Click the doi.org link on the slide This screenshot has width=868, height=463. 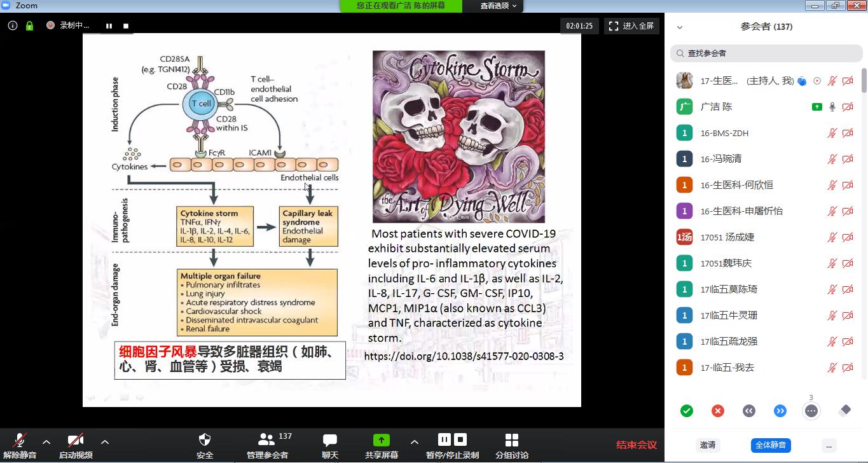click(464, 356)
